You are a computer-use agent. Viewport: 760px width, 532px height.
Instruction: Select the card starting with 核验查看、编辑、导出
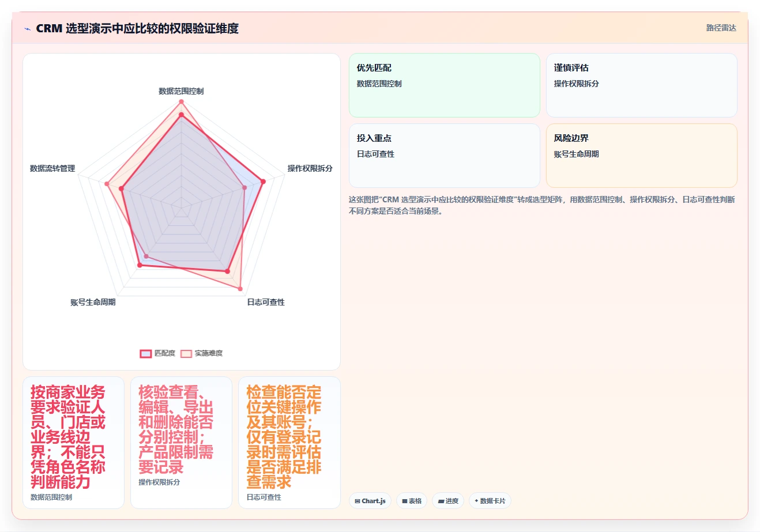pos(181,443)
